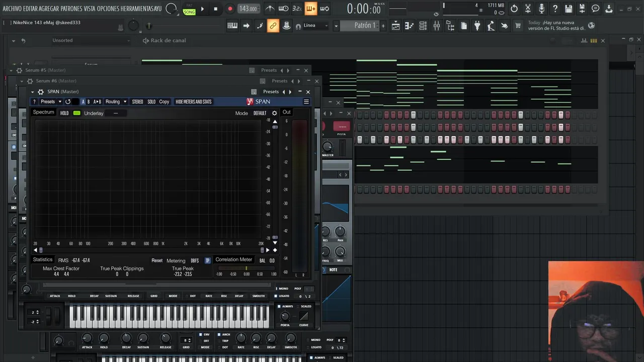The image size is (644, 362).
Task: Click next preset arrow in SPAN titlebar
Action: pos(290,92)
